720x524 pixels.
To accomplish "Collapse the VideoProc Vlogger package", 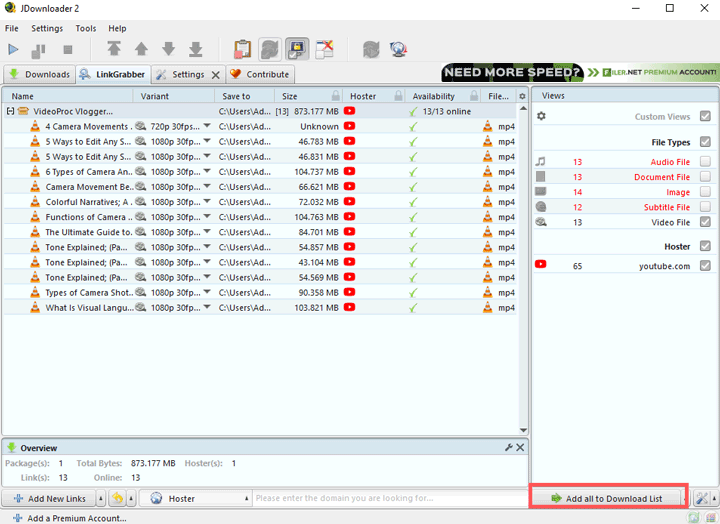I will (10, 111).
